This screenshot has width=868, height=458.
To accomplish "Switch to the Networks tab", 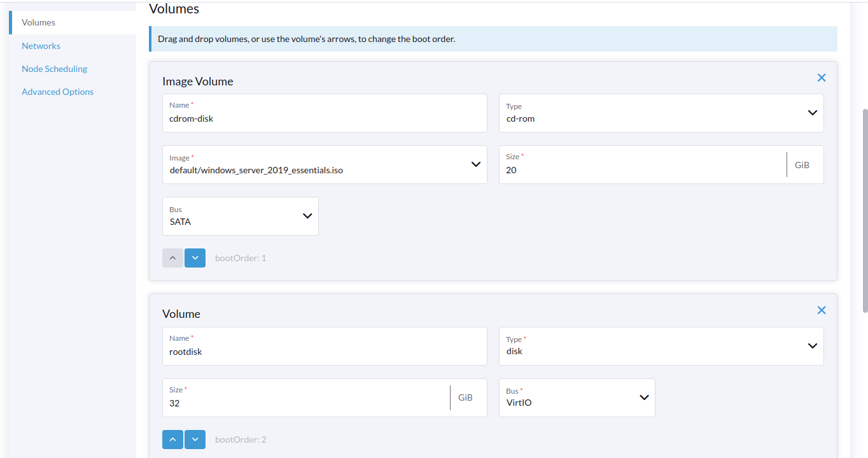I will click(41, 46).
